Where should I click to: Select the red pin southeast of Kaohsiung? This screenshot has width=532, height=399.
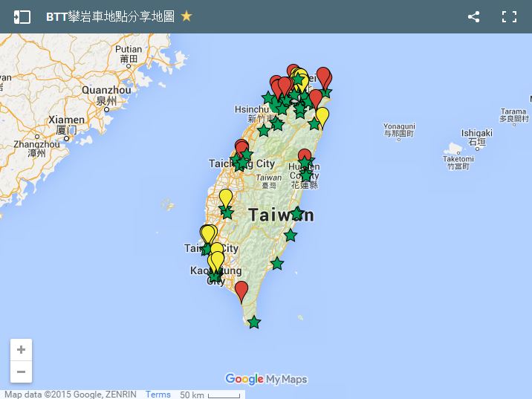[x=241, y=289]
